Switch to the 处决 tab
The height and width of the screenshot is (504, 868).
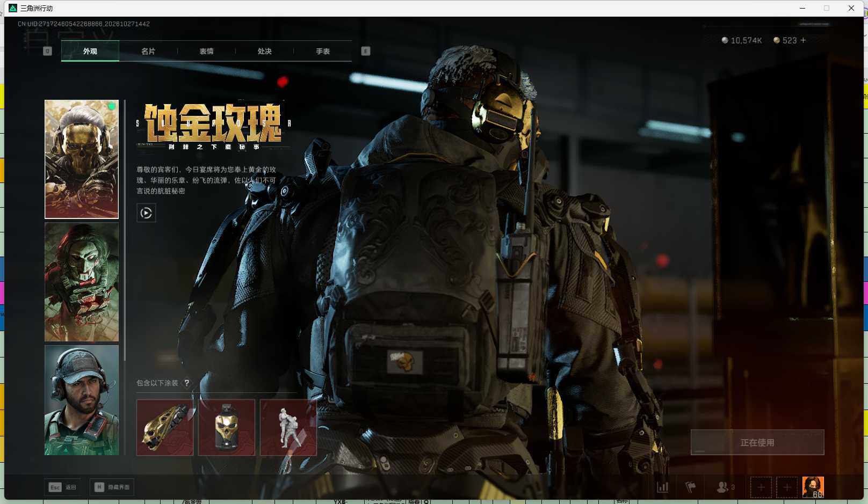tap(264, 51)
